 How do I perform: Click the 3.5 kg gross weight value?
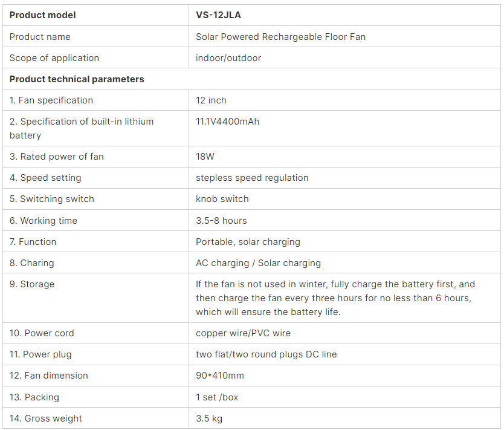pos(209,419)
